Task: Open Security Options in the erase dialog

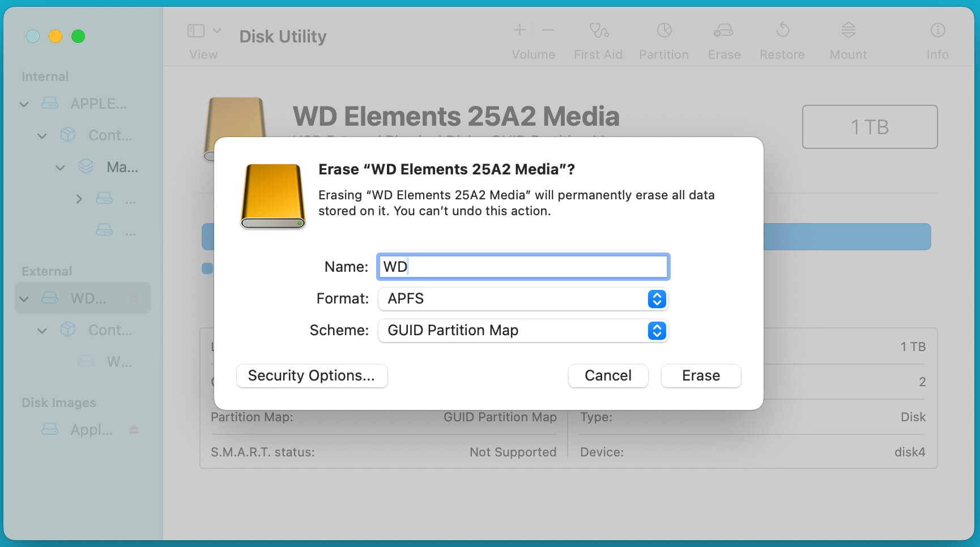Action: tap(312, 375)
